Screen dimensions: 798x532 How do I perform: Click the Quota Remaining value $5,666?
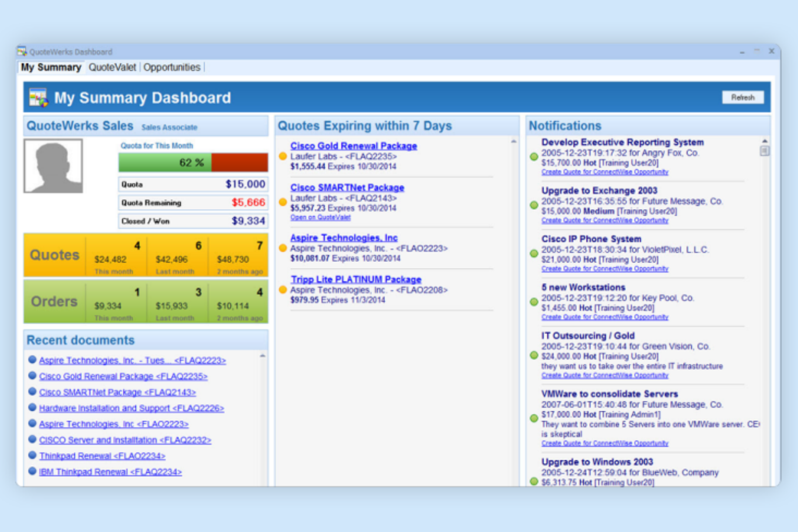point(248,203)
